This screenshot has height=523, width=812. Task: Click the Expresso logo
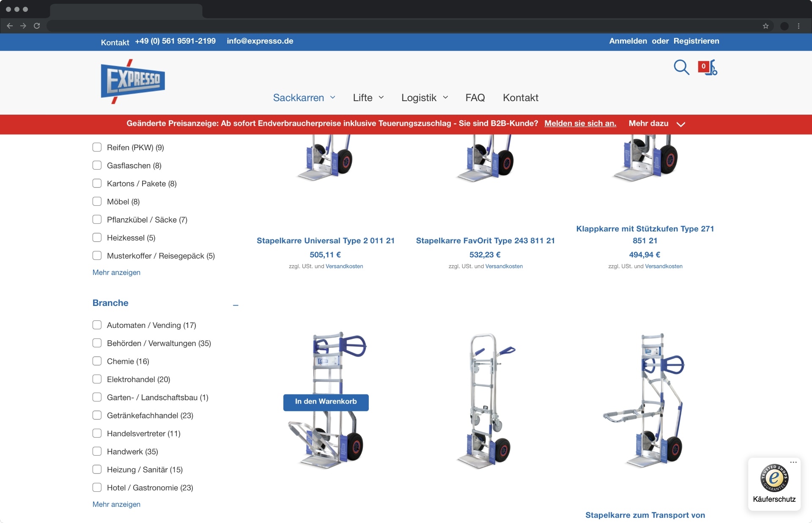[132, 81]
